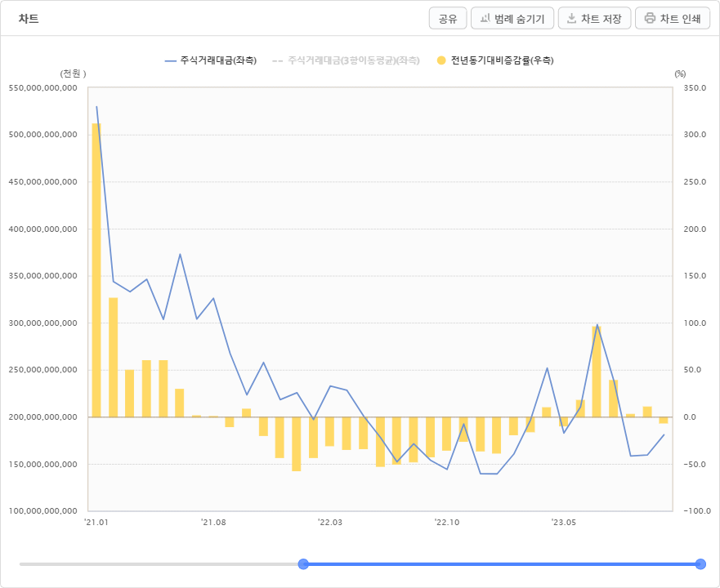720x588 pixels.
Task: Click the download icon in 차트 저장
Action: click(572, 18)
